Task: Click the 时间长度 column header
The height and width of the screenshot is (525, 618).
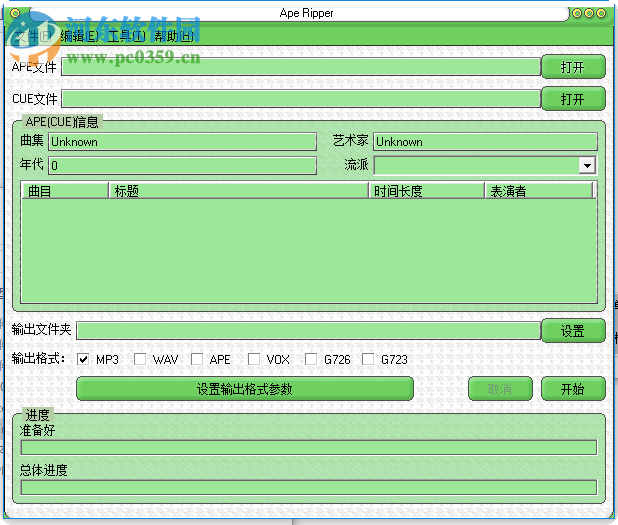Action: click(x=426, y=191)
